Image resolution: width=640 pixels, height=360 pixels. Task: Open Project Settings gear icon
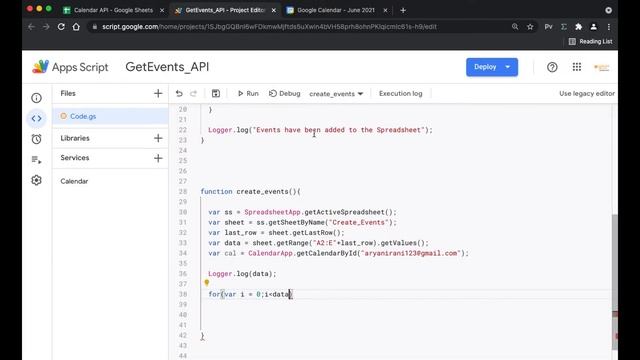(x=36, y=180)
